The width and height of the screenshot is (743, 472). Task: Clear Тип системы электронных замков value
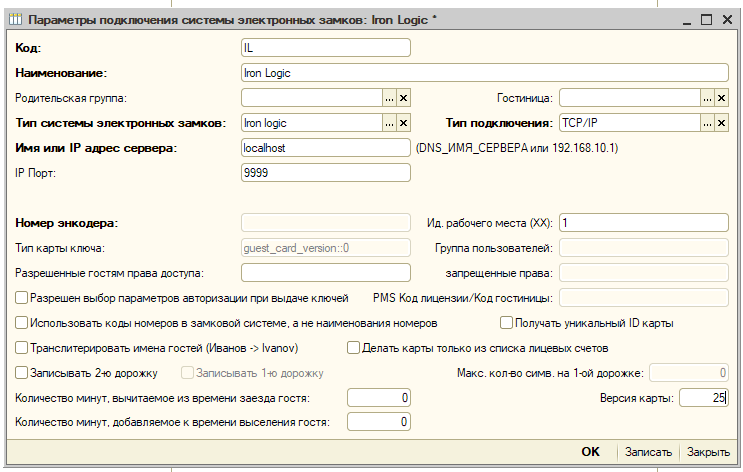(403, 123)
